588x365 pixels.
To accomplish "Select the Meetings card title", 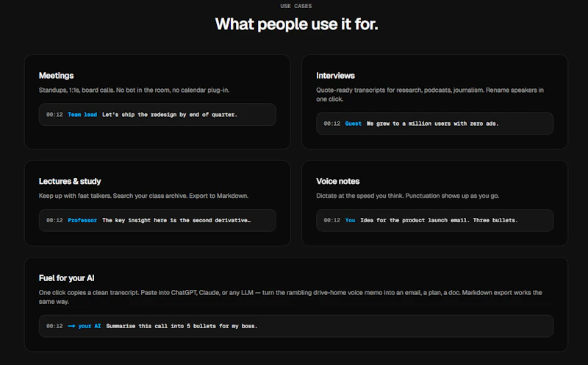I will click(x=57, y=76).
